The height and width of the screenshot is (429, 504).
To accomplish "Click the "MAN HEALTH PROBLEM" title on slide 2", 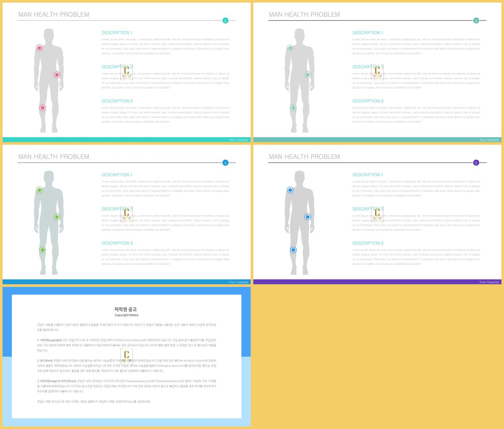I will tap(54, 15).
